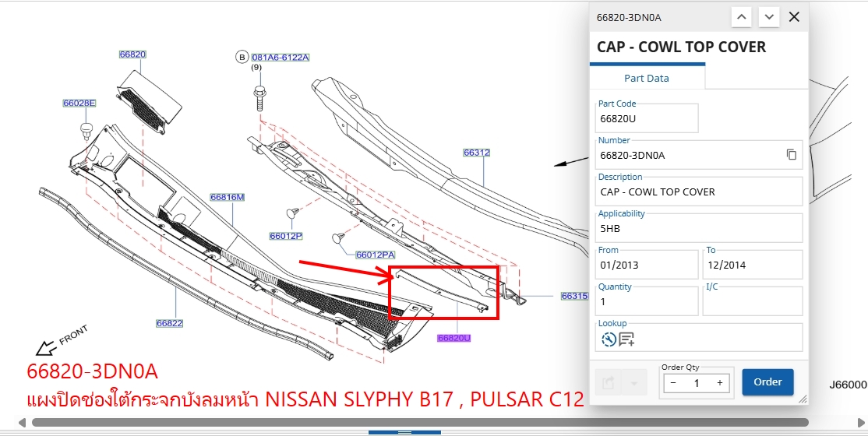Screen dimensions: 868x436
Task: Open the dropdown arrow next to share
Action: click(634, 382)
